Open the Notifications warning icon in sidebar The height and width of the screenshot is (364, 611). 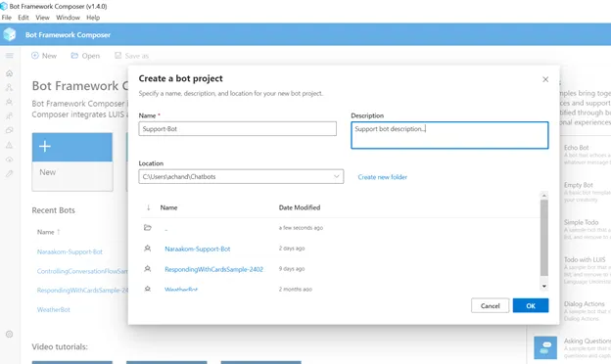10,145
